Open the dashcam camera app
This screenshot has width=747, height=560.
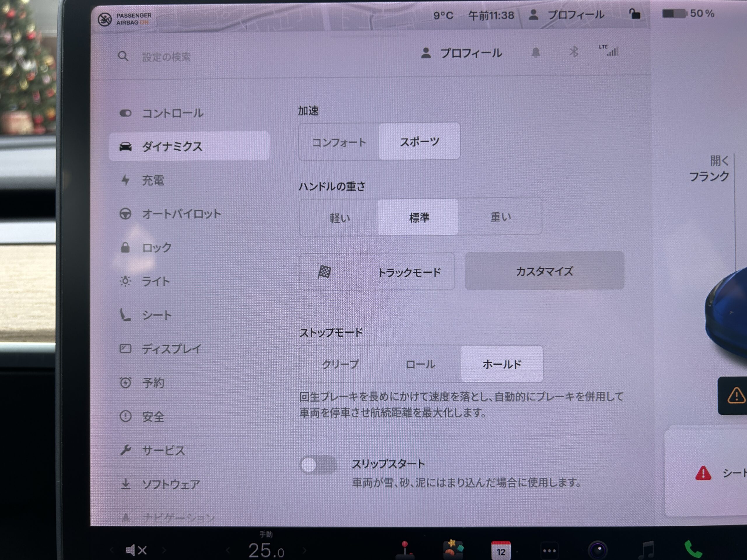click(597, 550)
